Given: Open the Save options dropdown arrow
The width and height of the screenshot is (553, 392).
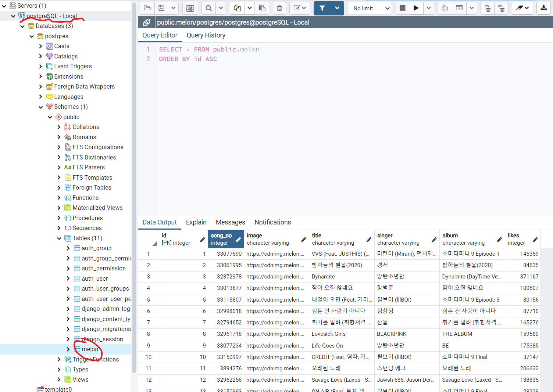Looking at the screenshot, I should 173,8.
